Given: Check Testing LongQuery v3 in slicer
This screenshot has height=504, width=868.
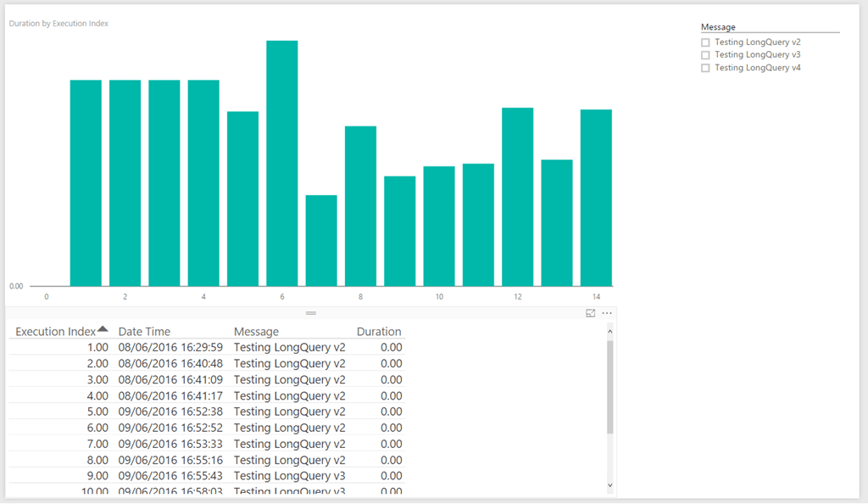Looking at the screenshot, I should pos(705,55).
